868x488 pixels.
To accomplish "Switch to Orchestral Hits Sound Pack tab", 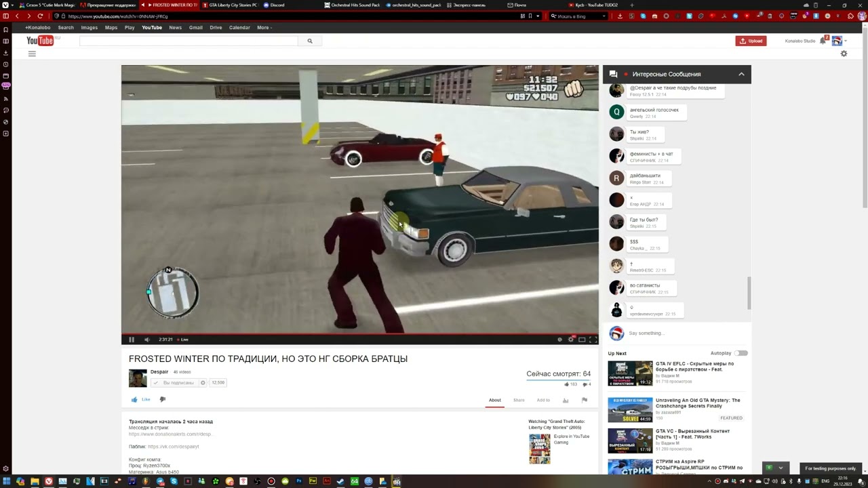I will tap(353, 5).
